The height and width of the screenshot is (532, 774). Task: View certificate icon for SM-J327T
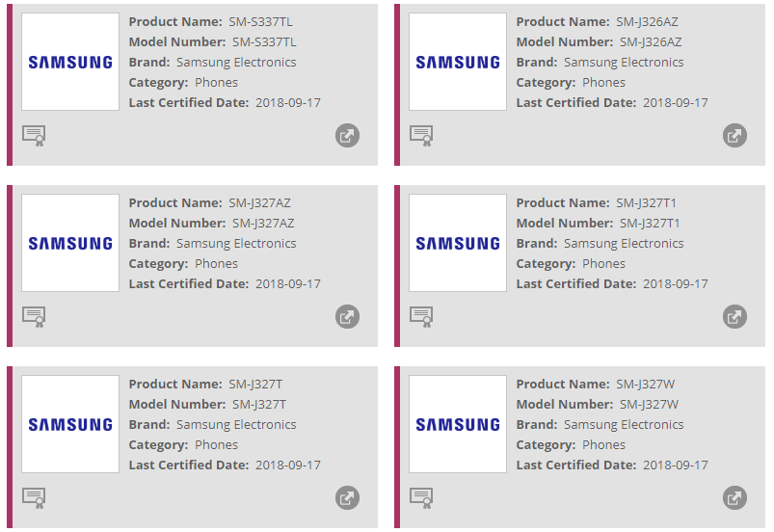point(34,497)
